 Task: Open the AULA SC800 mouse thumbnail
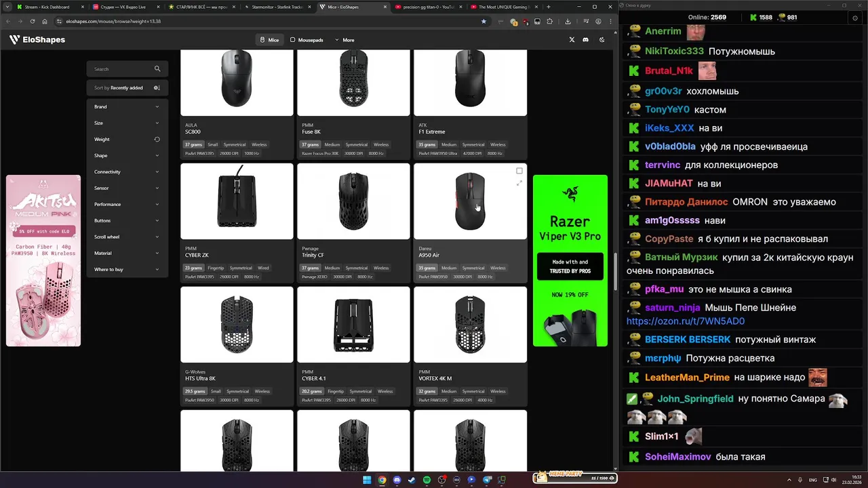tap(237, 82)
